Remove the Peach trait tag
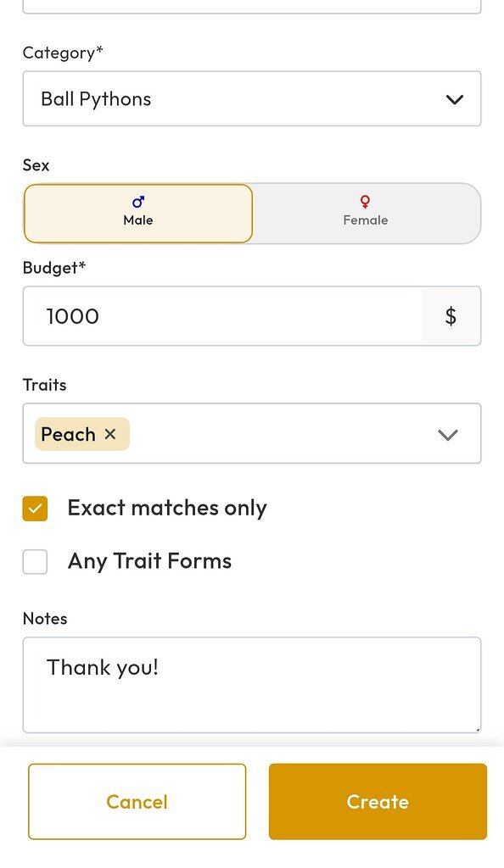504x868 pixels. coord(110,434)
